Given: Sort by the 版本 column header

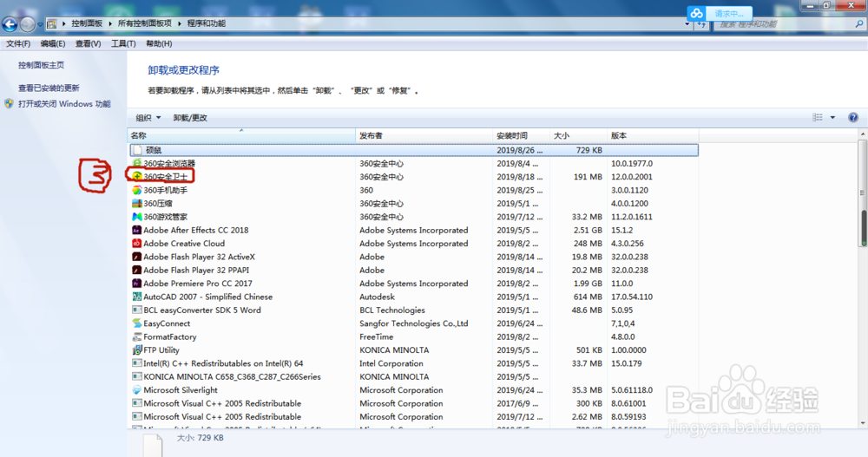Looking at the screenshot, I should [653, 135].
